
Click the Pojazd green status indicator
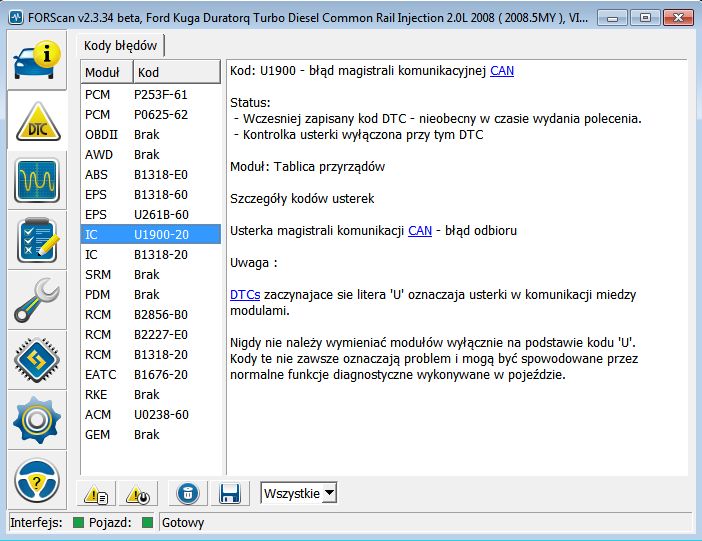click(x=147, y=522)
